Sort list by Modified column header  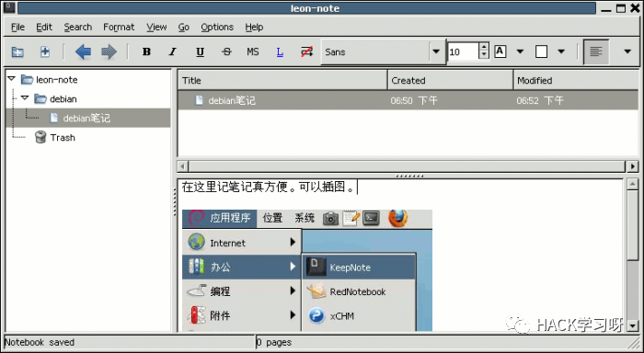pyautogui.click(x=576, y=81)
